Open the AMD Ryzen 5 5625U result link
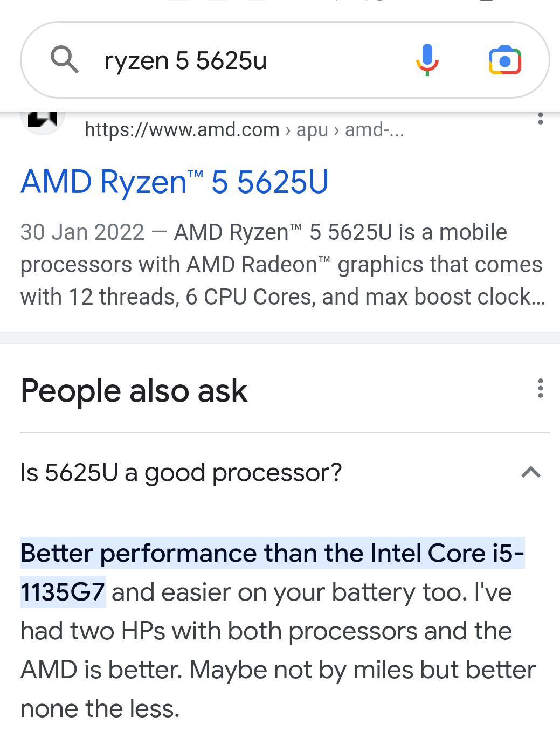 click(175, 182)
